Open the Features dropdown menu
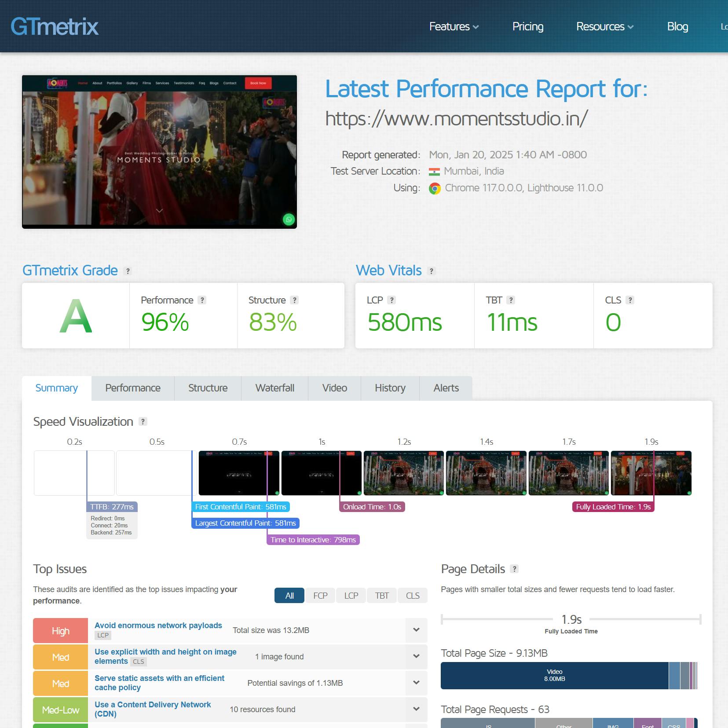The height and width of the screenshot is (728, 728). tap(454, 26)
